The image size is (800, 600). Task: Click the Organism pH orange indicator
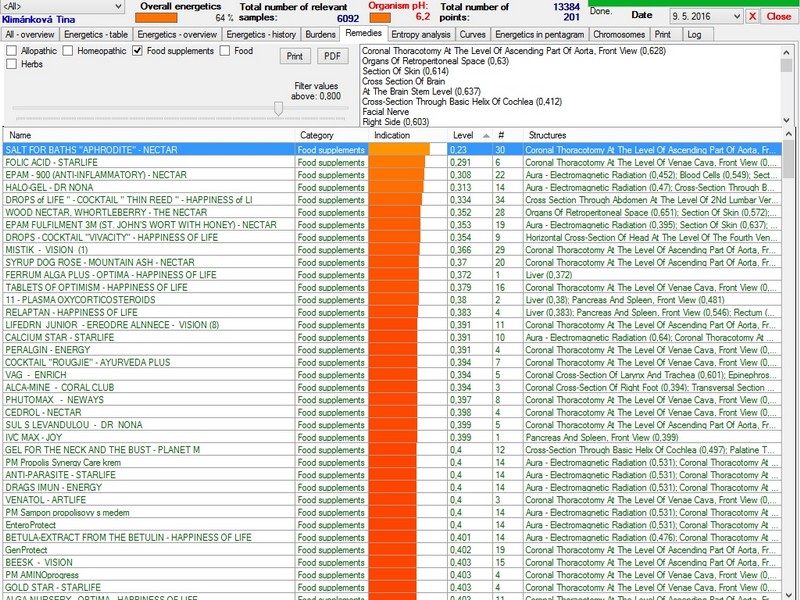[380, 18]
